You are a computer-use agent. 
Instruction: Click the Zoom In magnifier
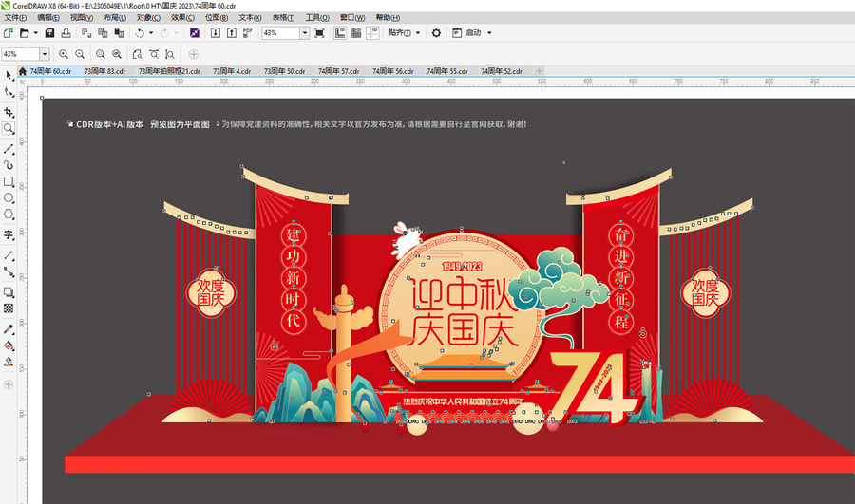pos(64,54)
